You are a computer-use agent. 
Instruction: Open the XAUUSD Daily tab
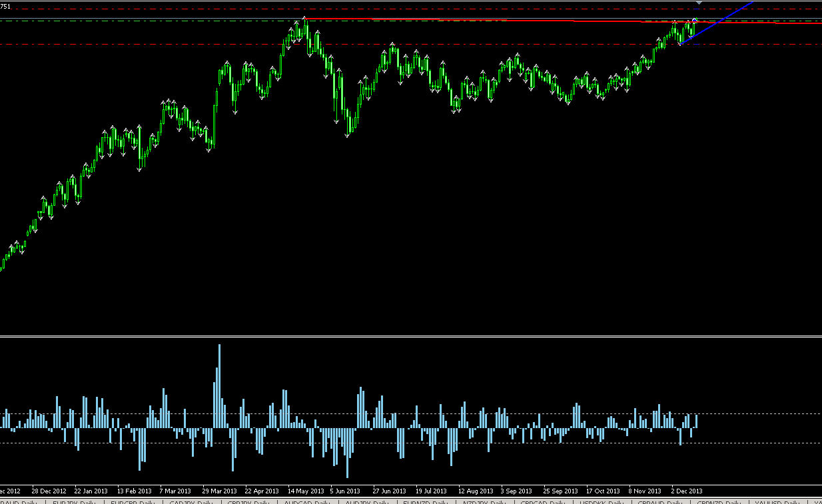pos(777,501)
